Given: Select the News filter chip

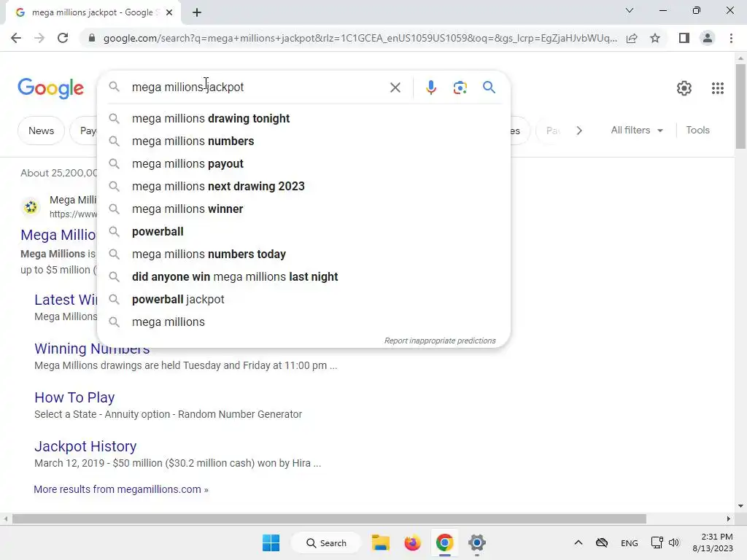Looking at the screenshot, I should pyautogui.click(x=41, y=131).
